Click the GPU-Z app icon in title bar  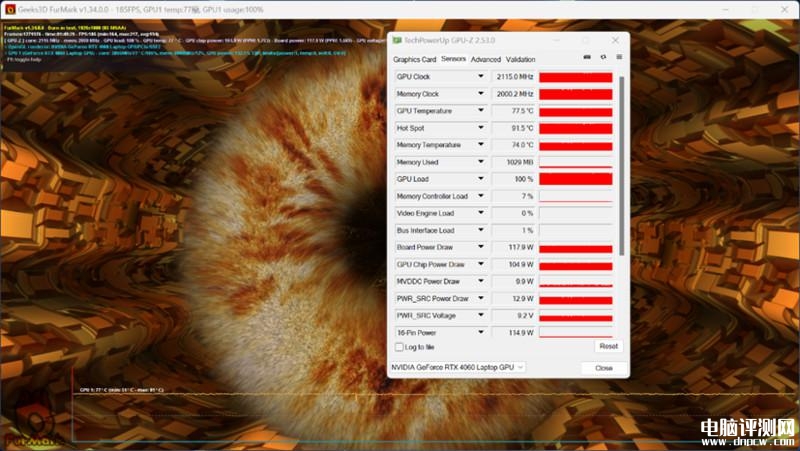(x=397, y=40)
